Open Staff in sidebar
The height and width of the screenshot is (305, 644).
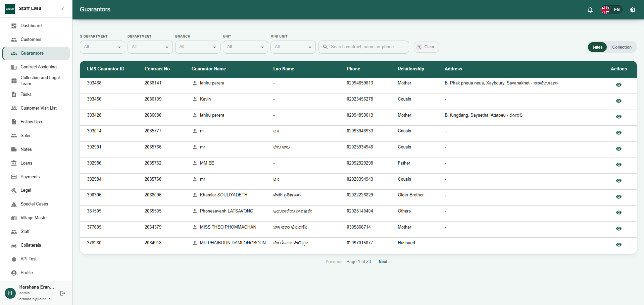(x=36, y=232)
